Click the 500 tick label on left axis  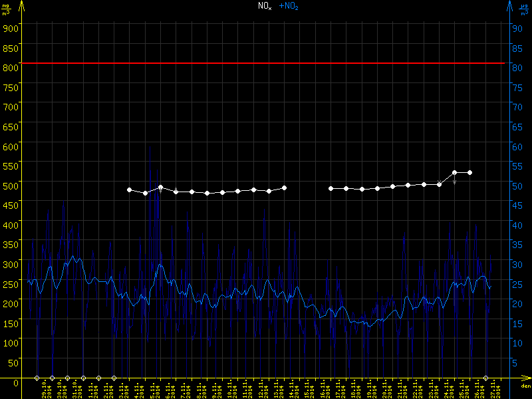(10, 186)
